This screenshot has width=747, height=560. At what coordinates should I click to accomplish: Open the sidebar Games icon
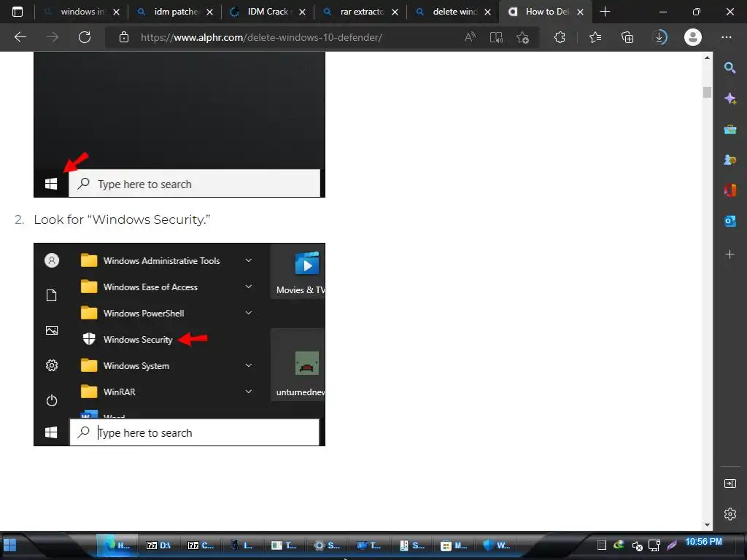pos(729,160)
